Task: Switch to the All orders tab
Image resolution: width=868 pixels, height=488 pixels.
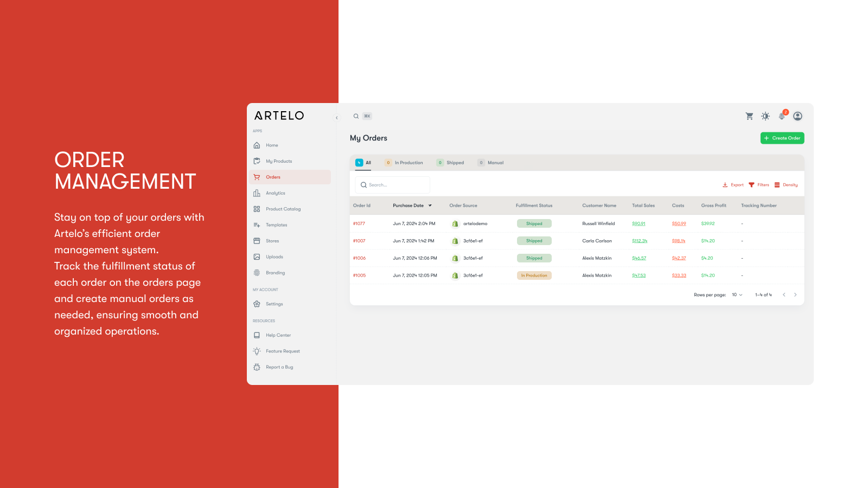Action: click(363, 163)
